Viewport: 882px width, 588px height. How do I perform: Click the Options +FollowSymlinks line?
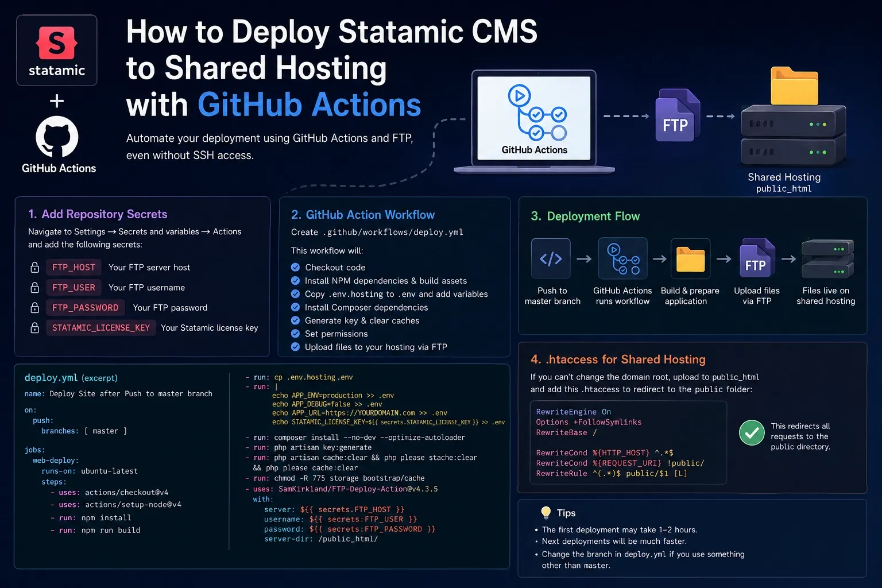pos(589,423)
